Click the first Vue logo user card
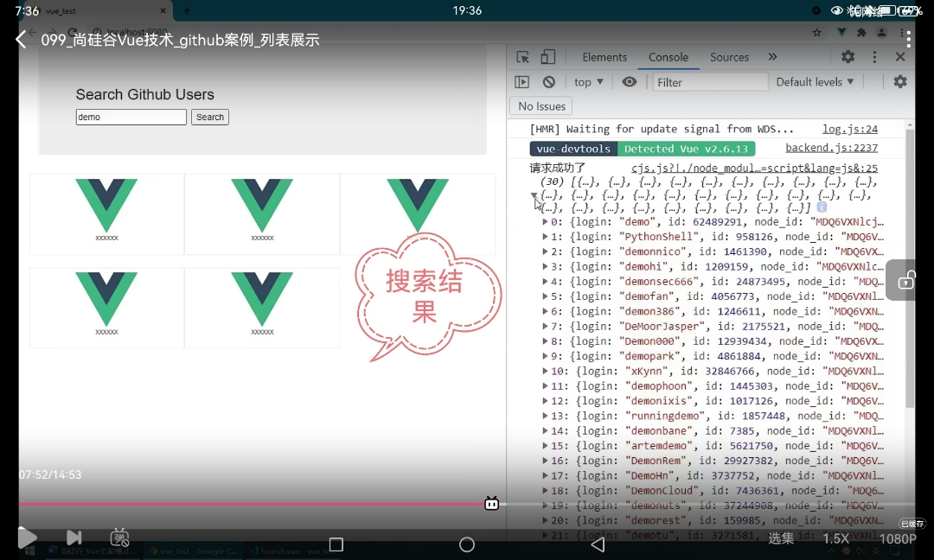Viewport: 934px width, 560px height. [106, 214]
